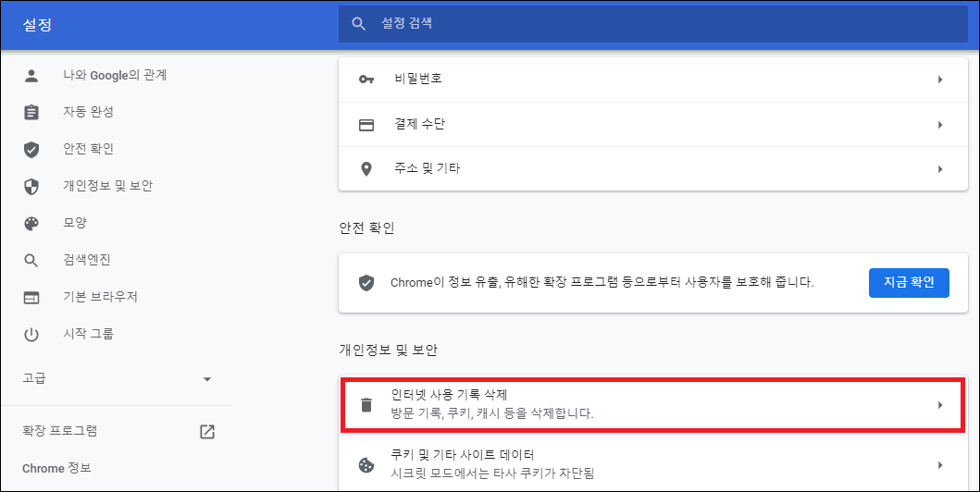Click the 비밀번호 row label
The image size is (980, 492).
point(418,79)
